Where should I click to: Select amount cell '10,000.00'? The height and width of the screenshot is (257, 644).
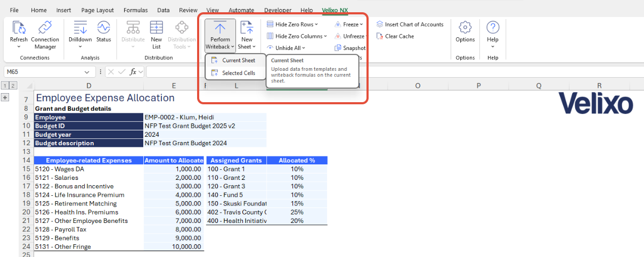click(x=174, y=246)
